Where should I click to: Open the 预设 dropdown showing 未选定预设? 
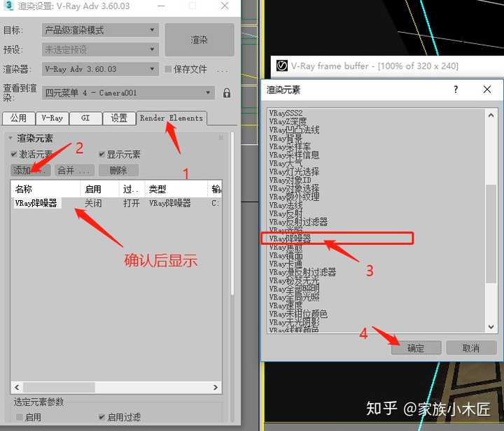[100, 50]
